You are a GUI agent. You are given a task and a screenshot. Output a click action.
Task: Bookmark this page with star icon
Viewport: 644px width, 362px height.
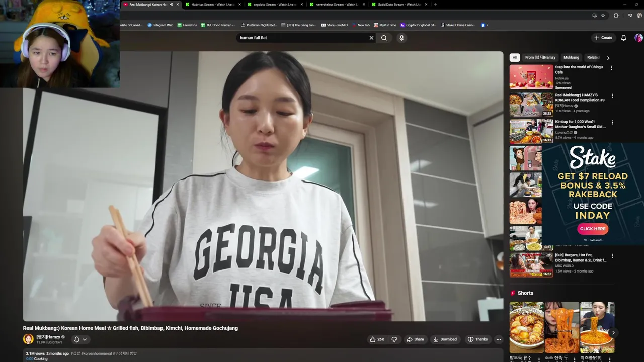pyautogui.click(x=603, y=16)
